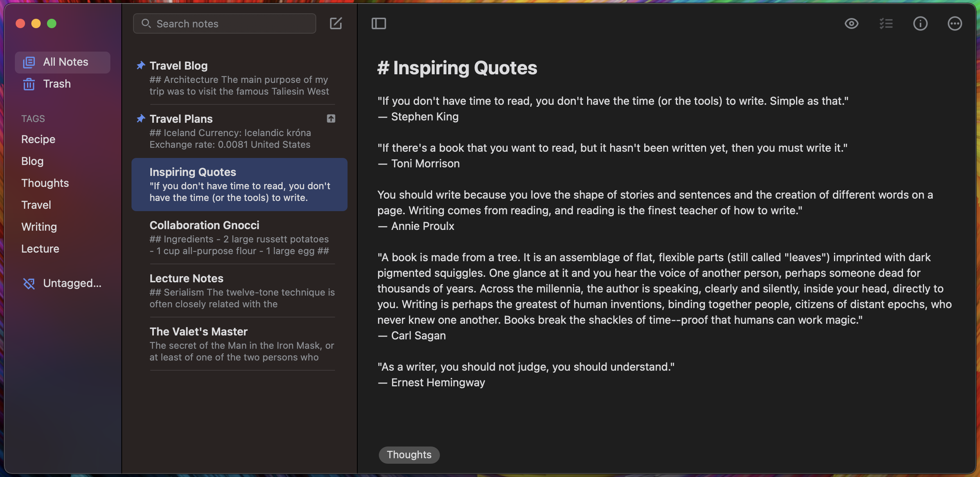Screen dimensions: 980x477
Task: Toggle markdown preview eye icon
Action: coord(851,23)
